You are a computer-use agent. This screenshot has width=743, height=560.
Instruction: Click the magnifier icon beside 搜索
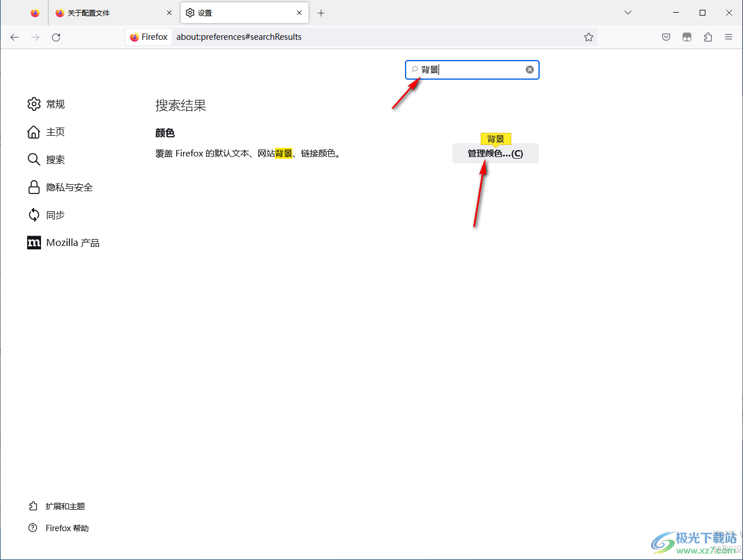click(34, 159)
